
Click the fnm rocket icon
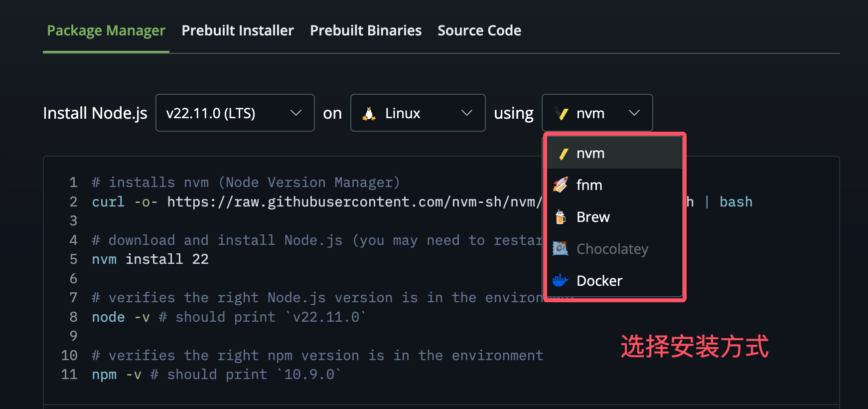561,185
